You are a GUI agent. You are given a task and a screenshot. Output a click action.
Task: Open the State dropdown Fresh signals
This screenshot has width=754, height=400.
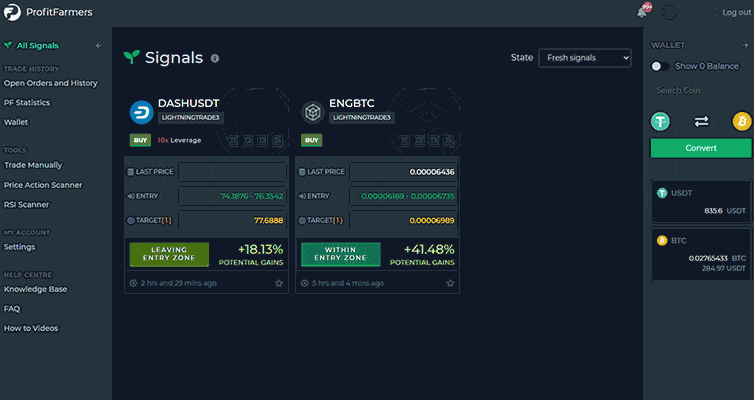(585, 58)
